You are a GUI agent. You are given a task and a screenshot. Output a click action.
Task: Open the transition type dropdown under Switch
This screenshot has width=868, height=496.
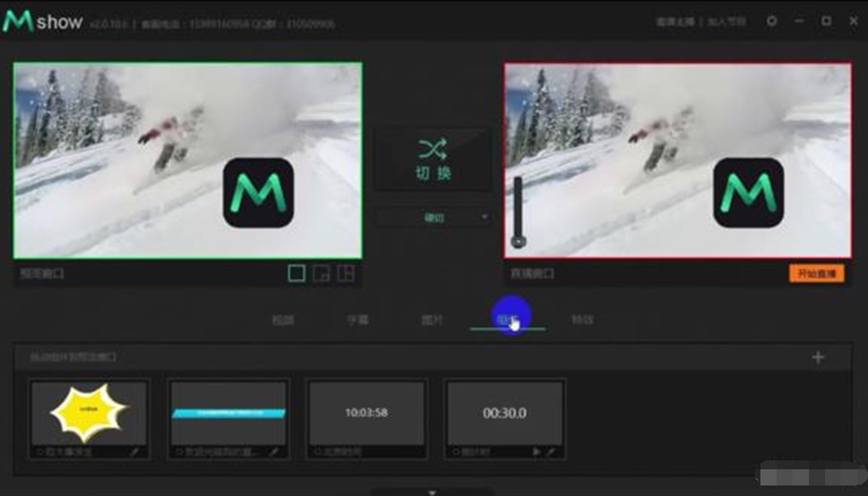pyautogui.click(x=434, y=218)
